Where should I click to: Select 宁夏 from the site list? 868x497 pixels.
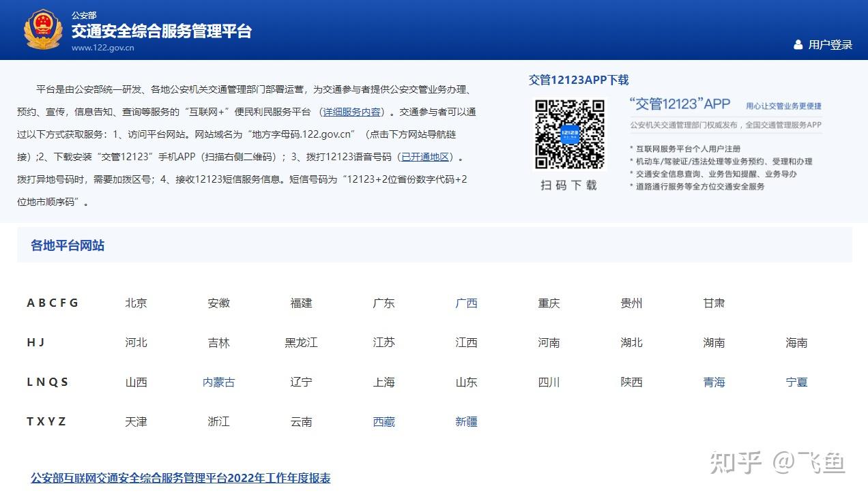point(796,382)
